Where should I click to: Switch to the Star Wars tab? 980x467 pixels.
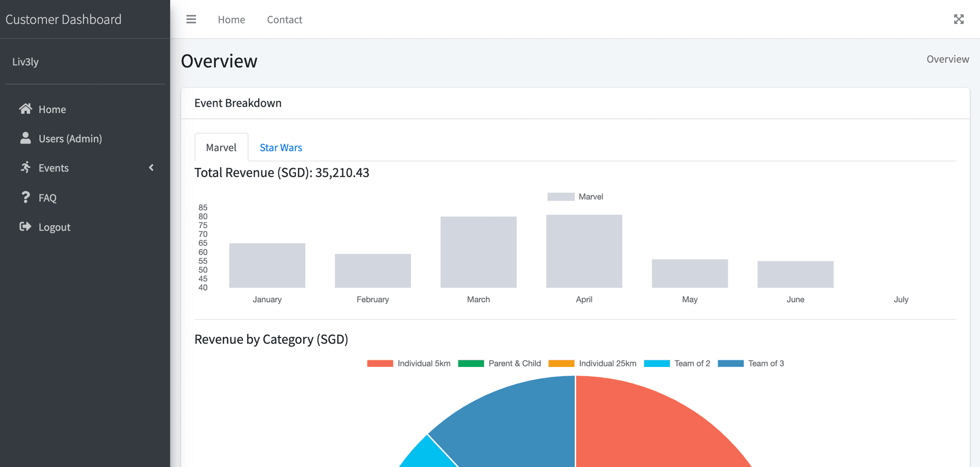point(280,147)
